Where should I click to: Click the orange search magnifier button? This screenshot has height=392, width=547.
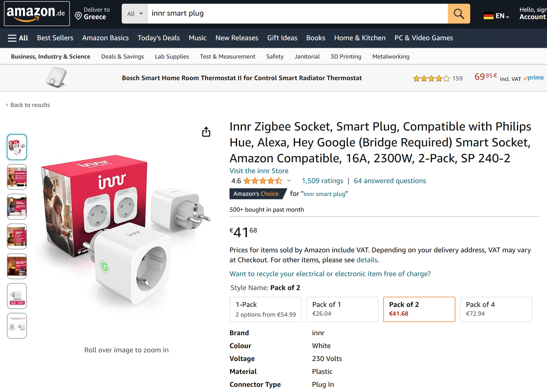tap(459, 14)
